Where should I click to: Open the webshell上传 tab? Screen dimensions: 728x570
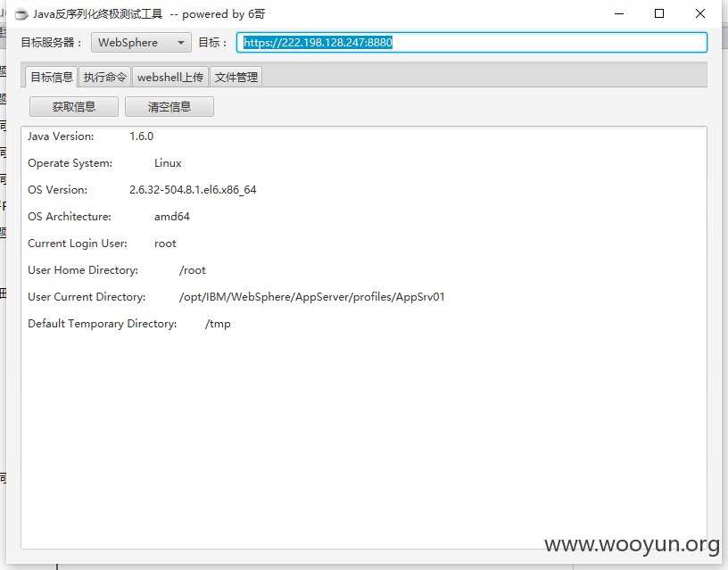pos(170,77)
